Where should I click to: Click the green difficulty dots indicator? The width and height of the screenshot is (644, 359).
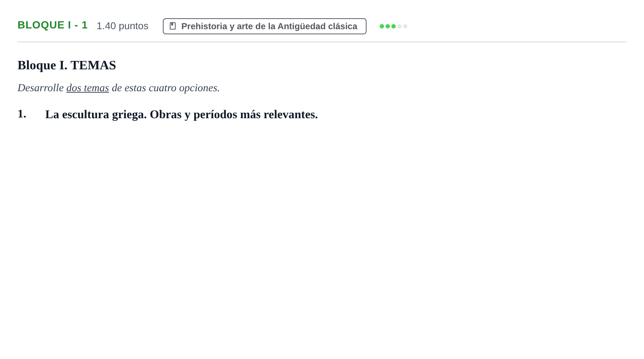[x=393, y=26]
